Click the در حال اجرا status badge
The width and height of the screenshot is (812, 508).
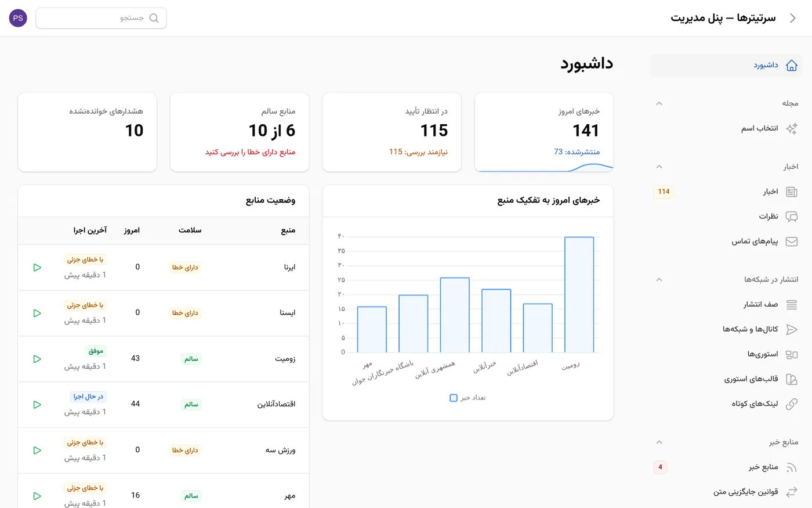point(88,397)
